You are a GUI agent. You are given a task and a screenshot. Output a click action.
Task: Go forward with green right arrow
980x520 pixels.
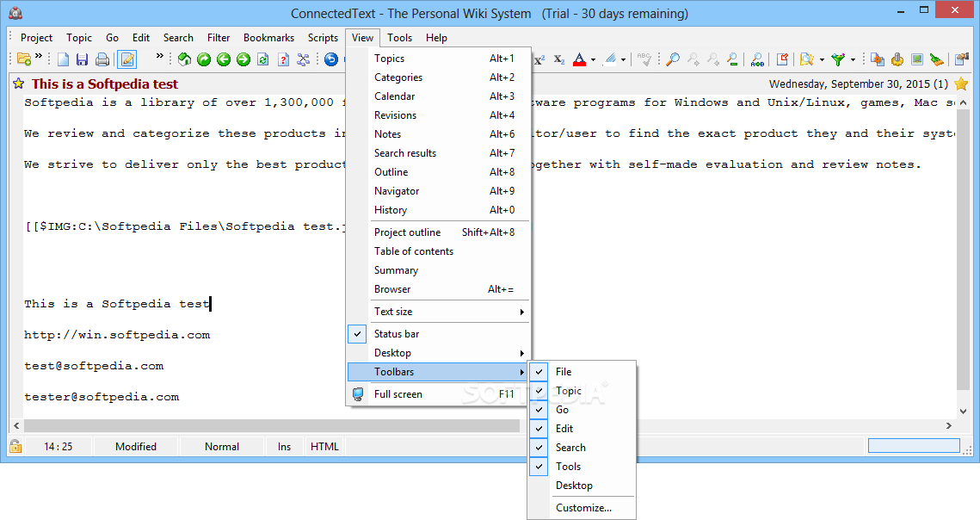tap(243, 59)
